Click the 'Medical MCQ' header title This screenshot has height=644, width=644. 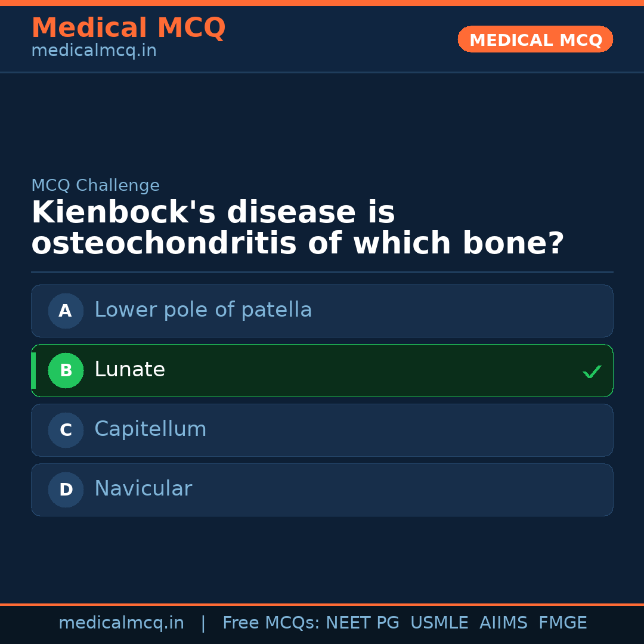point(128,28)
